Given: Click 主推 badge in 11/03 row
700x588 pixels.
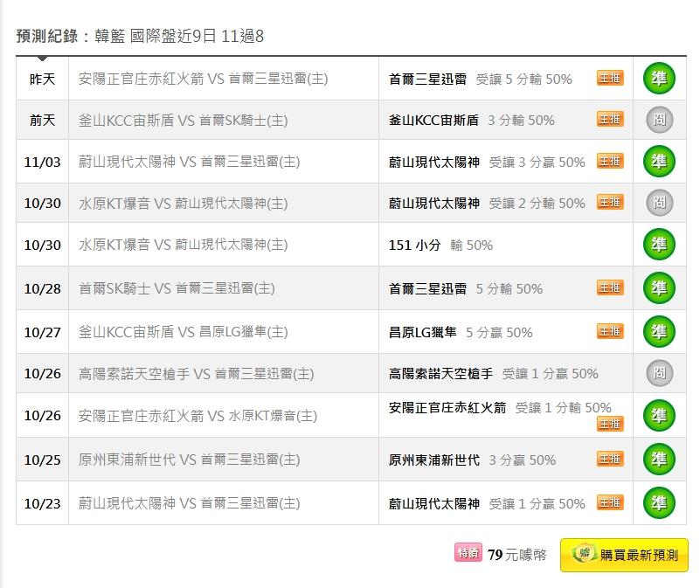Looking at the screenshot, I should pyautogui.click(x=610, y=161).
